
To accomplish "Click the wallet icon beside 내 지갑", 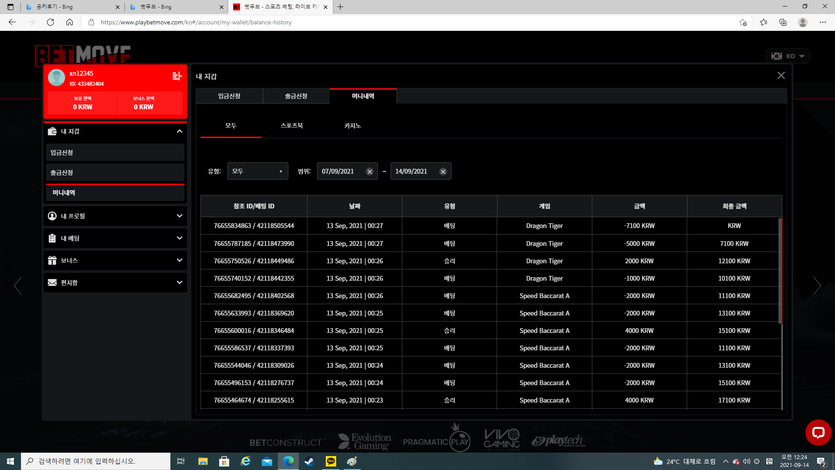I will click(52, 131).
